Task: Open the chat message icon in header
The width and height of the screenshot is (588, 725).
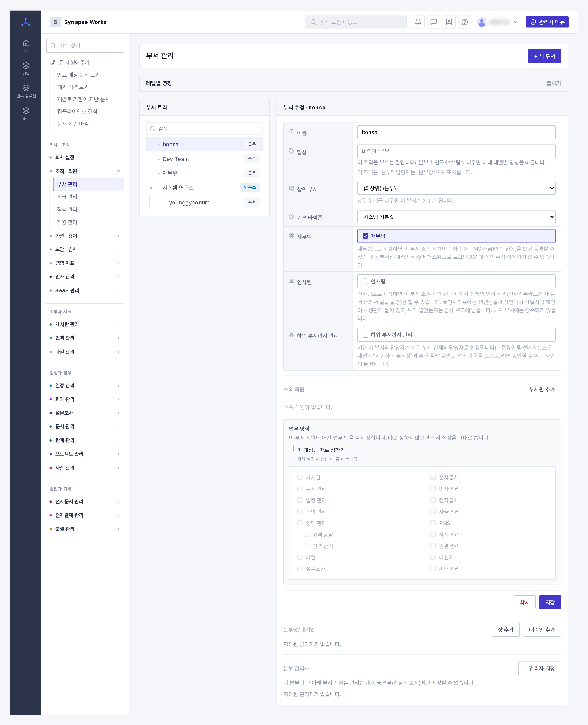Action: 434,22
